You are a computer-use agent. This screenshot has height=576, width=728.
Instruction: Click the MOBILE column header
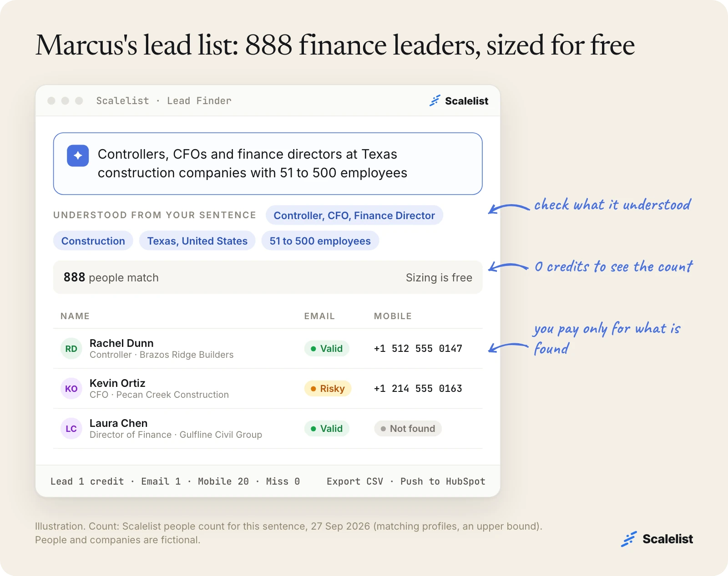[x=393, y=316]
